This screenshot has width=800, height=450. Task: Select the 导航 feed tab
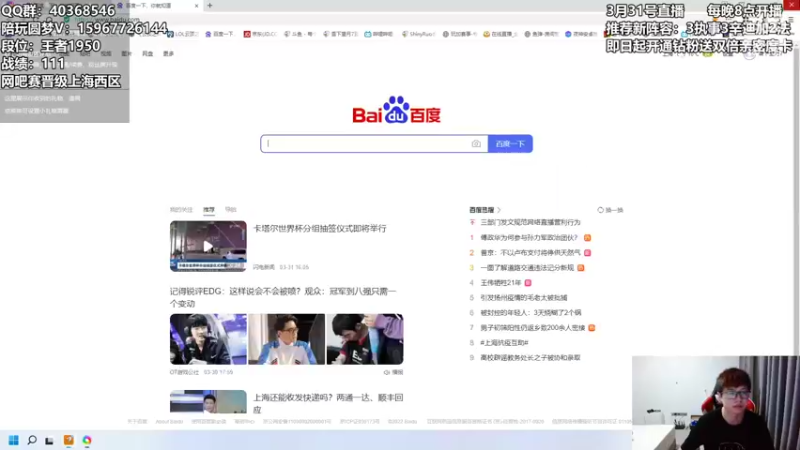pyautogui.click(x=231, y=210)
